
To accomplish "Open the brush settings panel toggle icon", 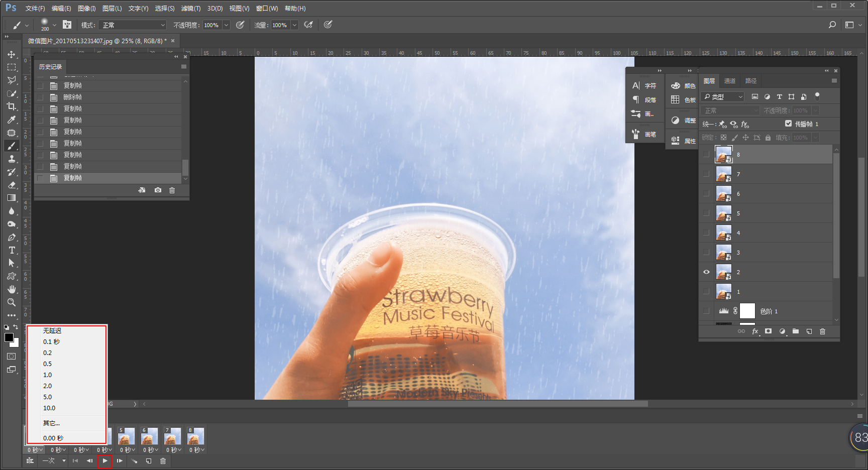I will pos(67,25).
